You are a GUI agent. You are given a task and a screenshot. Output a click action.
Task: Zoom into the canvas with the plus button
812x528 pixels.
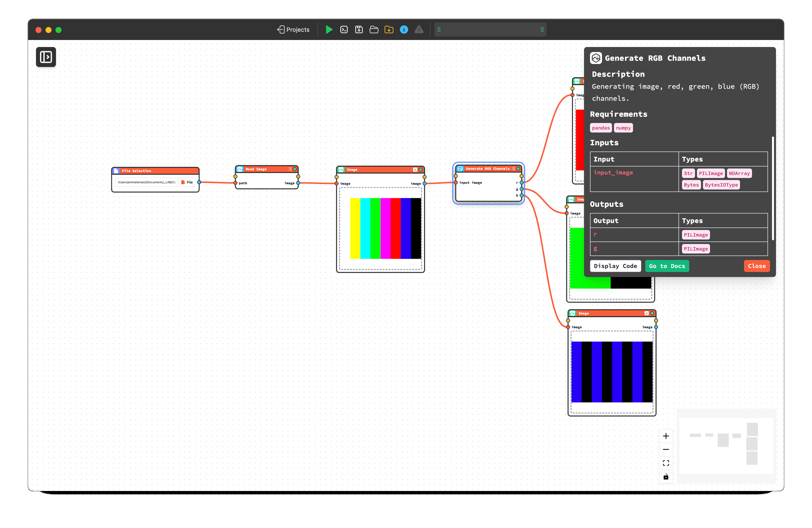(666, 435)
